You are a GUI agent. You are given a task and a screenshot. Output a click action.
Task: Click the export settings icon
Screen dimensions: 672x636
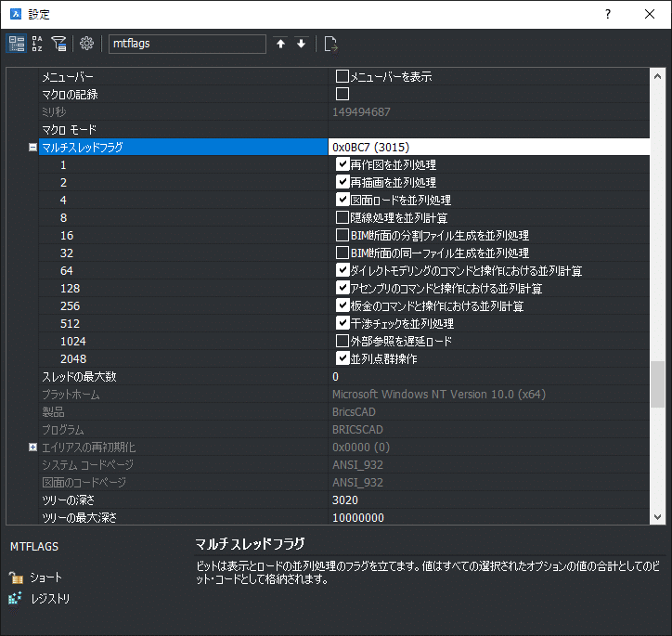click(330, 44)
